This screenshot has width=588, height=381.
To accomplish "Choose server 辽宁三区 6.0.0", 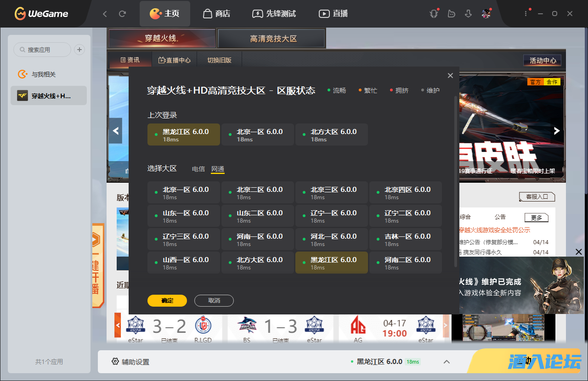I will [184, 239].
